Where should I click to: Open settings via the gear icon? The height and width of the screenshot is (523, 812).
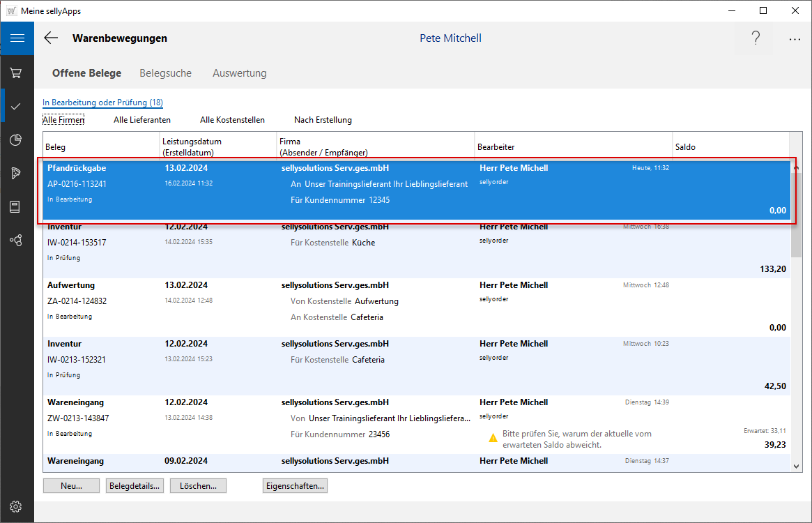pyautogui.click(x=17, y=506)
